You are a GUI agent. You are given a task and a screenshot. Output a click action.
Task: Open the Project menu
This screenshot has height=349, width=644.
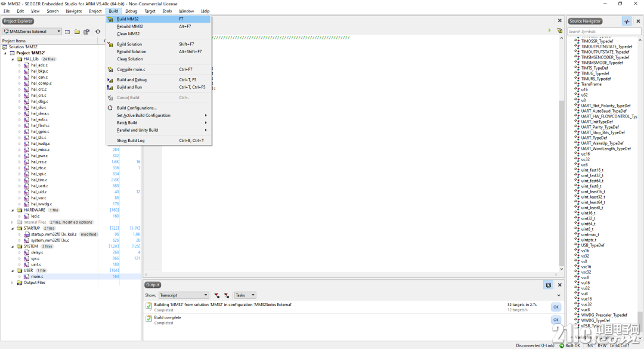(x=95, y=11)
